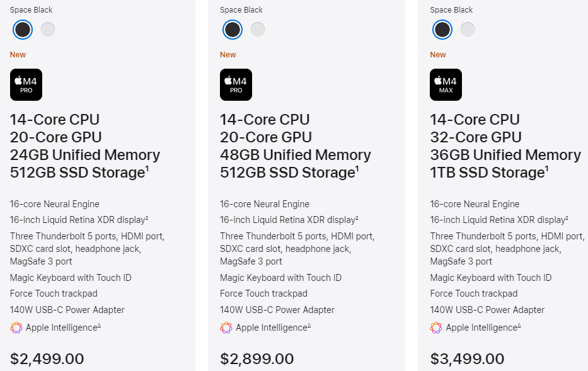Click the M4 Pro chip icon on the 48GB model
The height and width of the screenshot is (371, 588).
point(236,84)
